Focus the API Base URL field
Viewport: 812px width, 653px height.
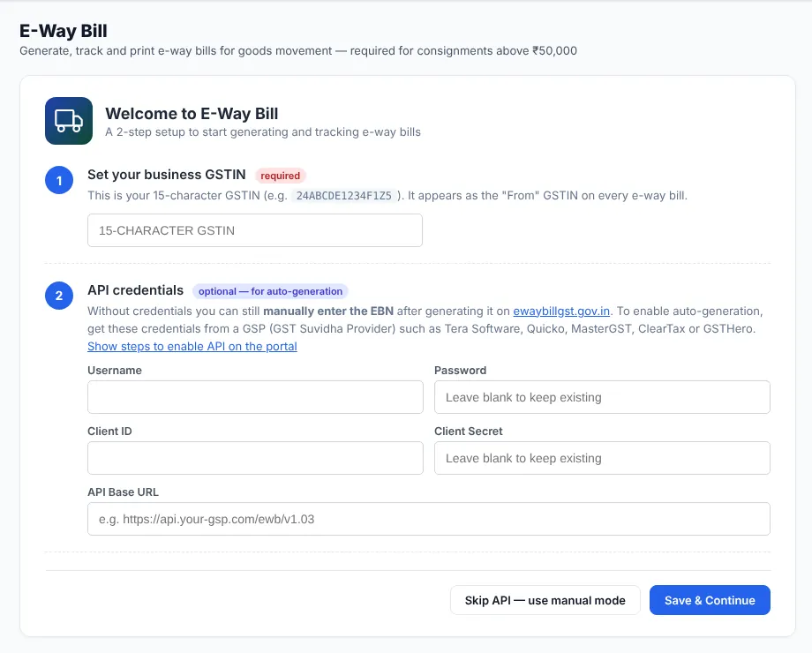coord(429,519)
